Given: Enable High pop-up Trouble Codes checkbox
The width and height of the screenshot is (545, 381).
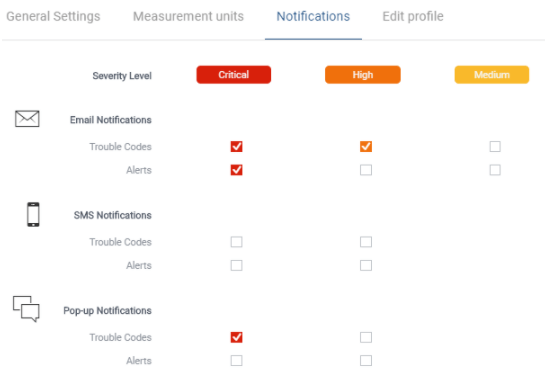Looking at the screenshot, I should [x=366, y=337].
